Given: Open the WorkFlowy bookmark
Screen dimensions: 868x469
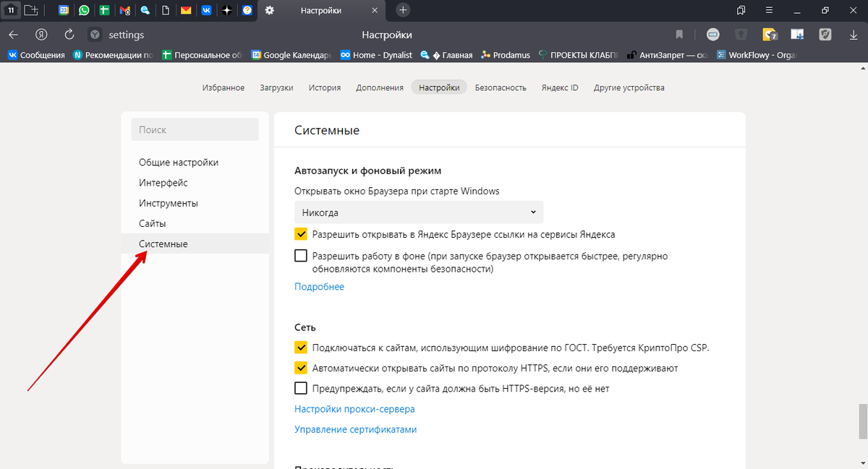Looking at the screenshot, I should (756, 55).
